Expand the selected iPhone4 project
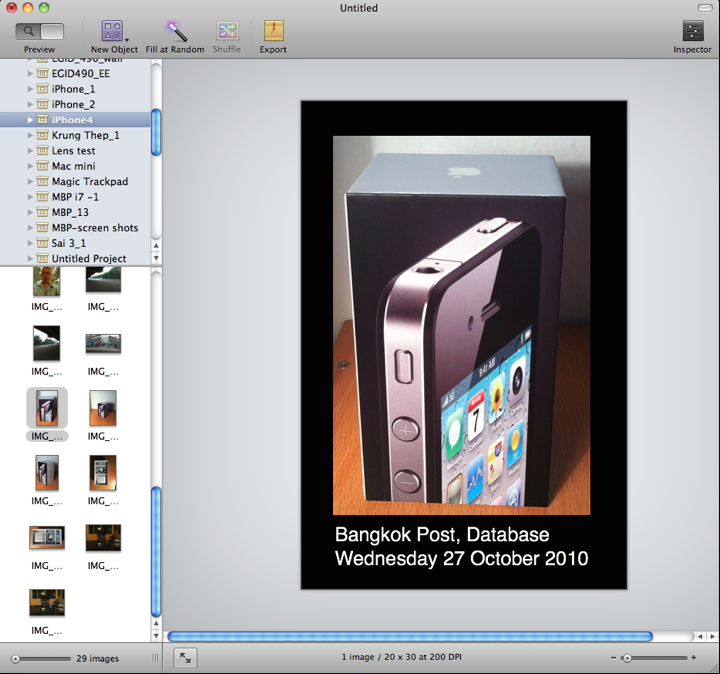Screen dimensions: 720x674 (x=30, y=120)
